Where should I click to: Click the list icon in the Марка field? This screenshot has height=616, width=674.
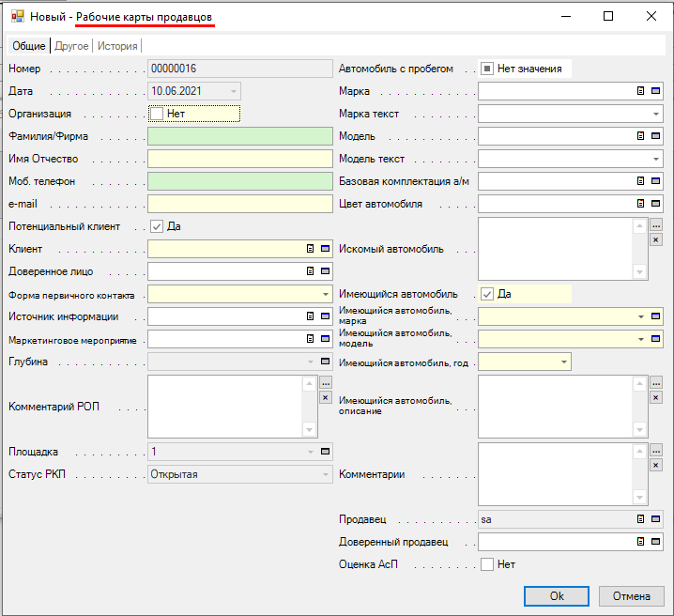[641, 91]
